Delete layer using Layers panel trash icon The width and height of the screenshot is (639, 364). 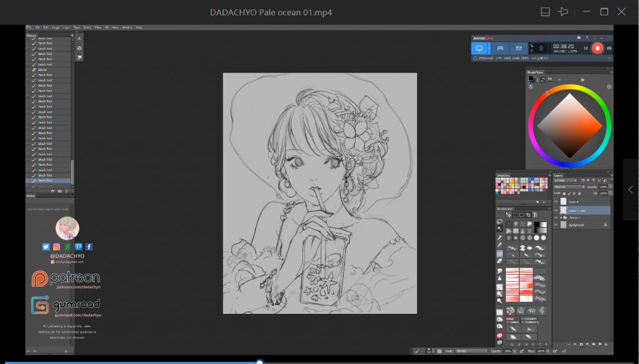606,344
